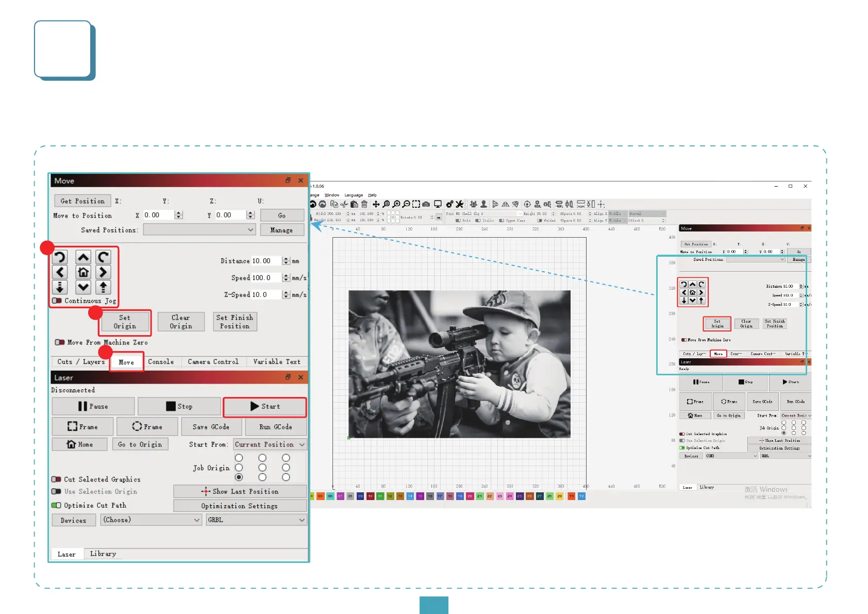Jog laser up in enlarged Move panel
This screenshot has width=868, height=614.
83,257
